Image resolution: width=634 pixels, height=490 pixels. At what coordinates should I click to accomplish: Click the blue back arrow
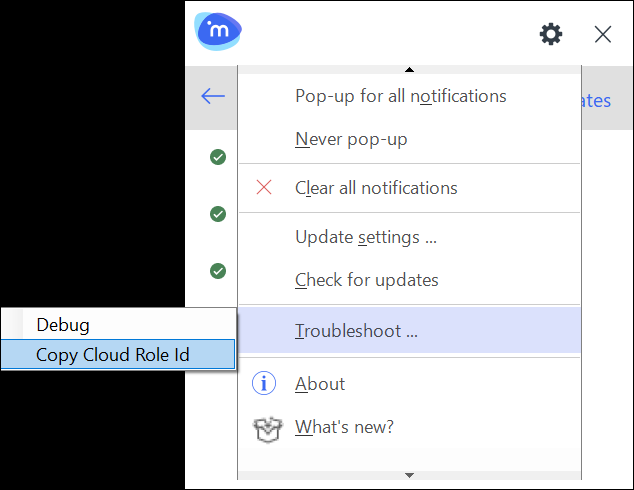point(213,97)
